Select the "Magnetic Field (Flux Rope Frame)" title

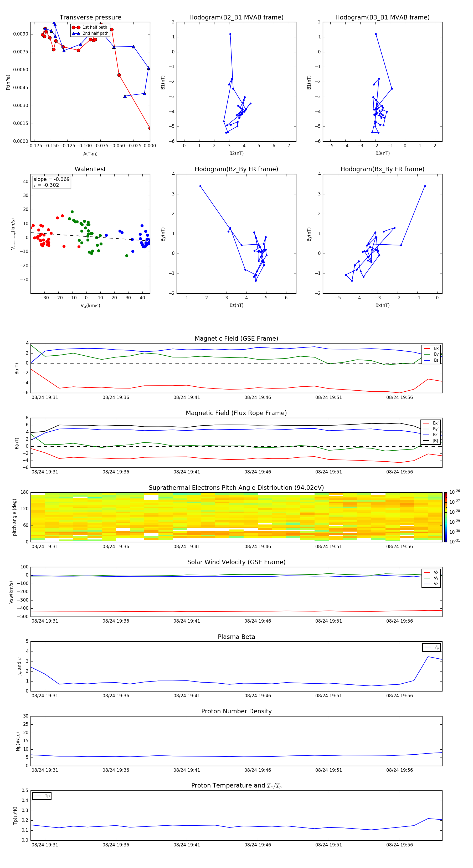pyautogui.click(x=236, y=413)
